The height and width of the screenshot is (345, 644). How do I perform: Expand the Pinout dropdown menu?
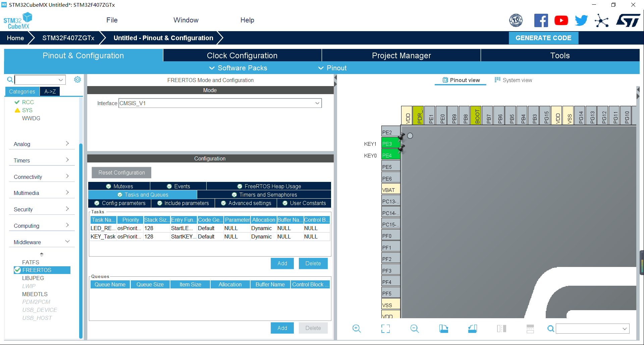(x=332, y=68)
